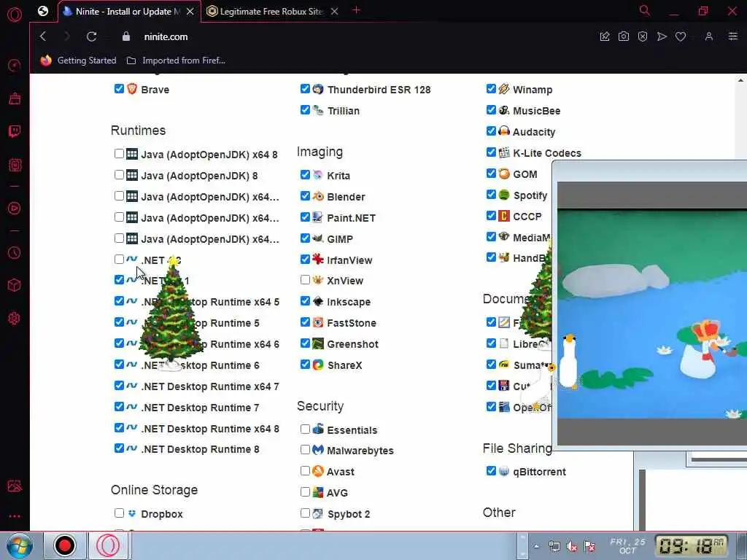Check the Avast checkbox
Screen dimensions: 747x560
tap(306, 470)
